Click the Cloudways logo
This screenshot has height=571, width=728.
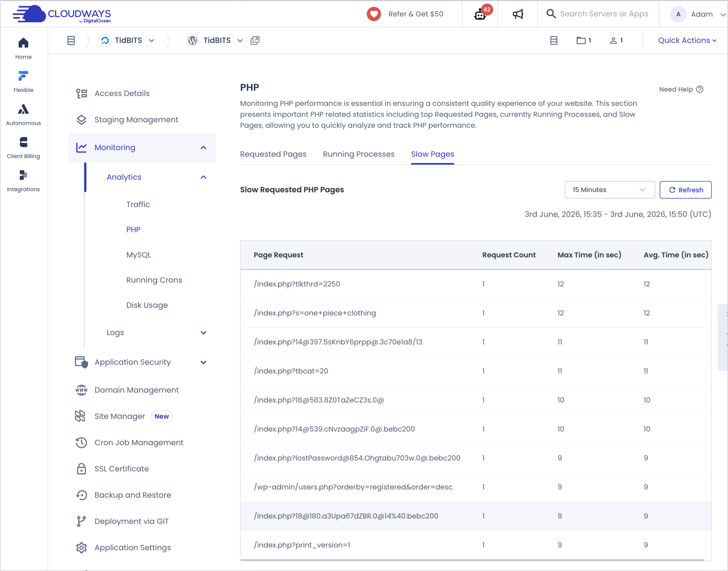click(x=62, y=14)
